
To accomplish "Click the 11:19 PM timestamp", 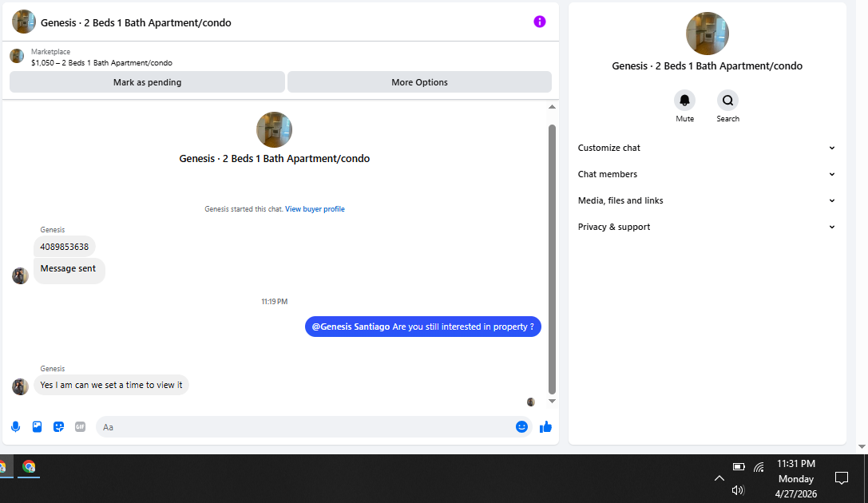I will tap(275, 302).
